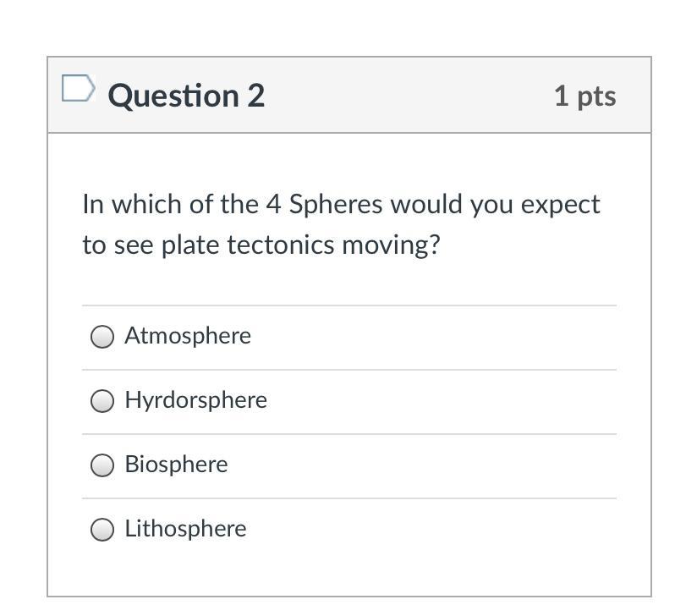Flag Question 2 for review
This screenshot has height=616, width=675.
pos(78,90)
